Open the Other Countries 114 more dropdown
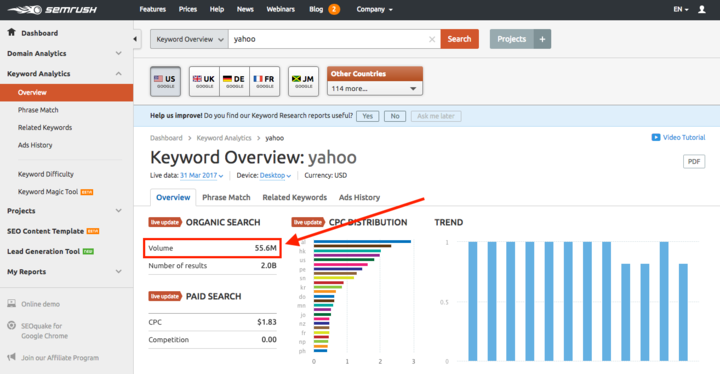720x374 pixels. coord(375,88)
